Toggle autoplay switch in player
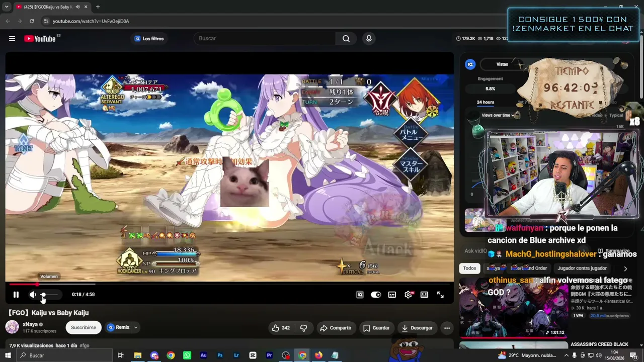This screenshot has width=644, height=362. pyautogui.click(x=376, y=295)
